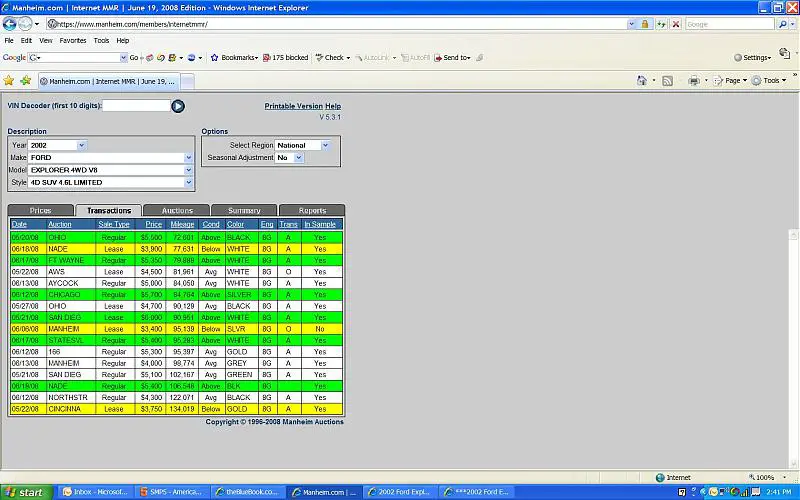Expand the address bar history dropdown
Viewport: 800px width, 500px height.
point(632,24)
